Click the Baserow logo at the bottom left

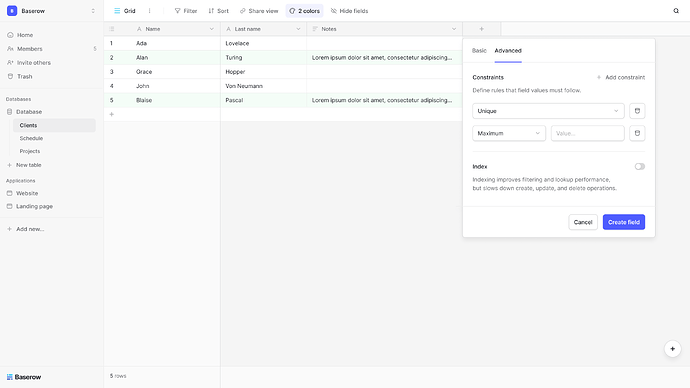coord(24,377)
